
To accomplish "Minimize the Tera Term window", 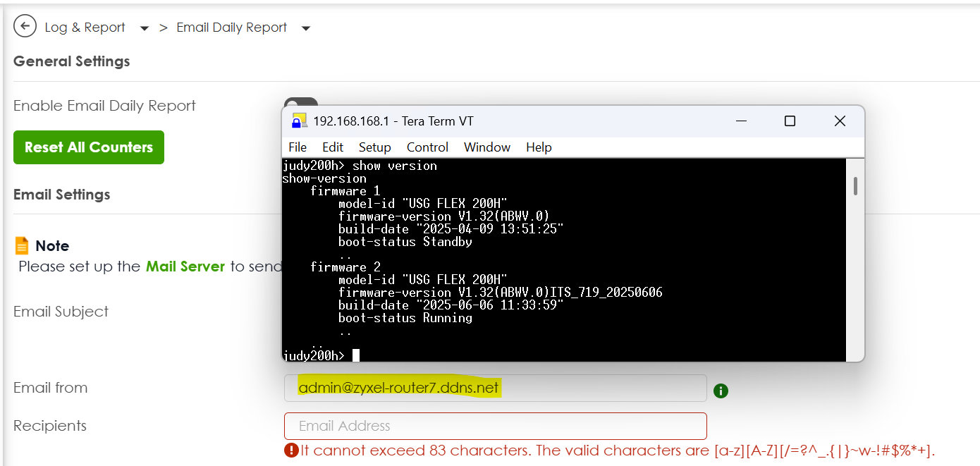I will 740,121.
